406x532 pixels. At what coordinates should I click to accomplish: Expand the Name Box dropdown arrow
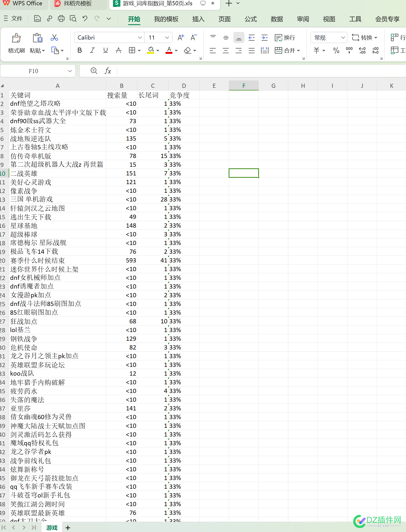point(70,71)
